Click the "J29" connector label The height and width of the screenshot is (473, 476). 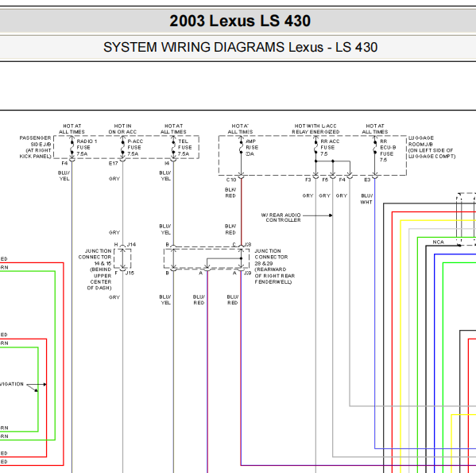(248, 273)
